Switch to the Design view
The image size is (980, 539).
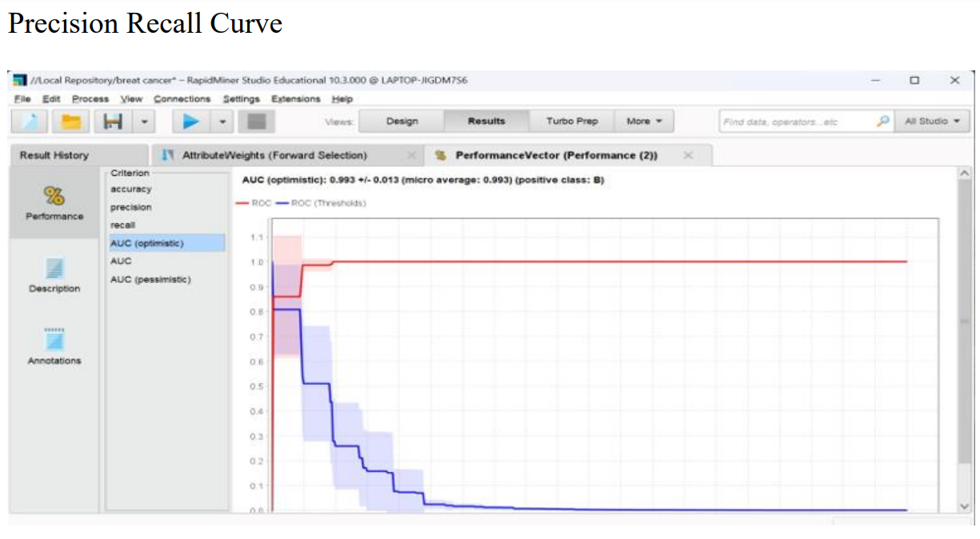(x=402, y=122)
